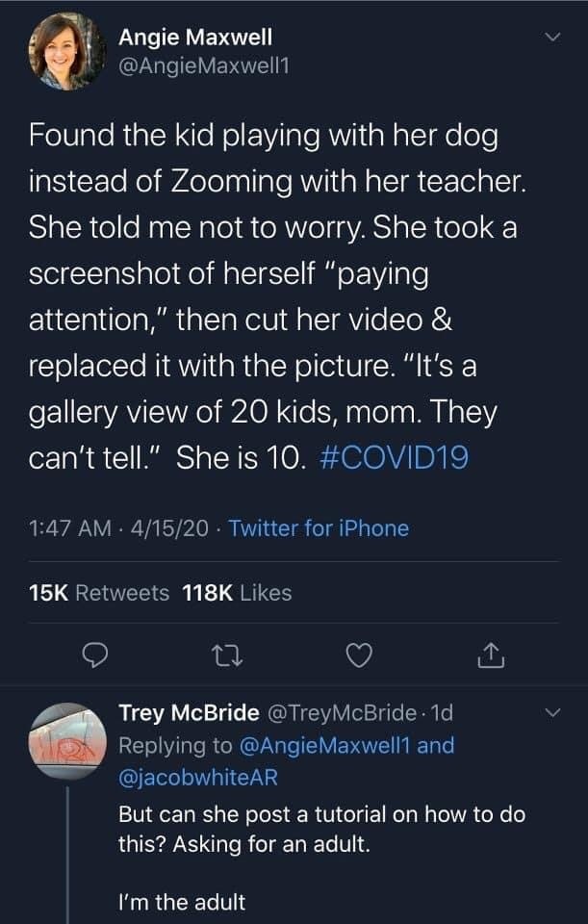This screenshot has width=588, height=924.
Task: Go to Angie Maxwell's display name
Action: pyautogui.click(x=195, y=38)
